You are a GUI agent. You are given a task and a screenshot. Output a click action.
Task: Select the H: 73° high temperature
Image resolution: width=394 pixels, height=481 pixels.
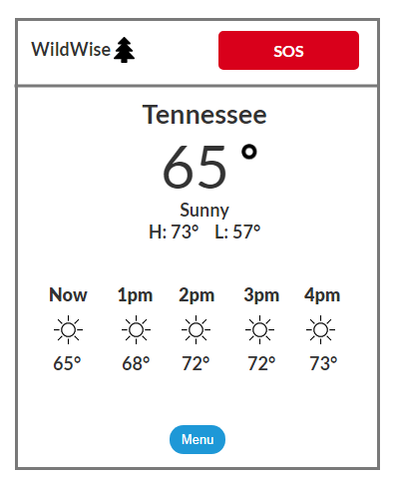pos(174,232)
